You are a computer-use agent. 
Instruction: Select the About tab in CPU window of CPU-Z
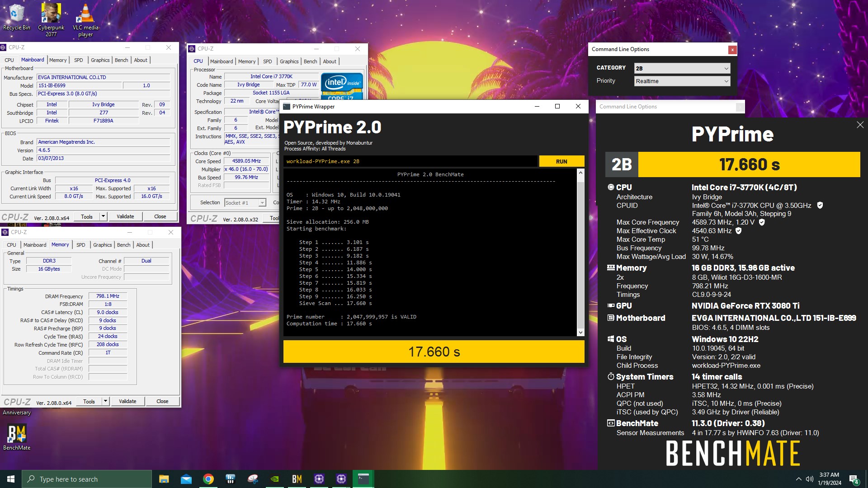coord(330,61)
